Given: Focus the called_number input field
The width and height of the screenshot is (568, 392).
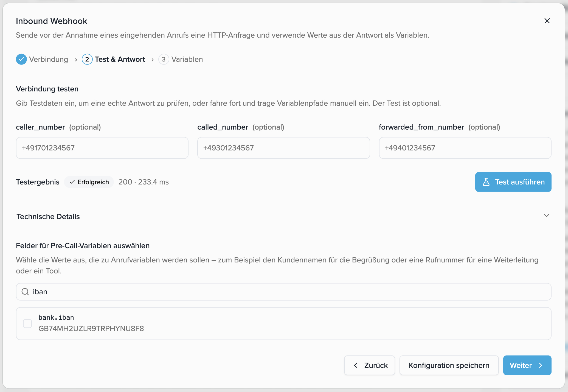Looking at the screenshot, I should 283,148.
